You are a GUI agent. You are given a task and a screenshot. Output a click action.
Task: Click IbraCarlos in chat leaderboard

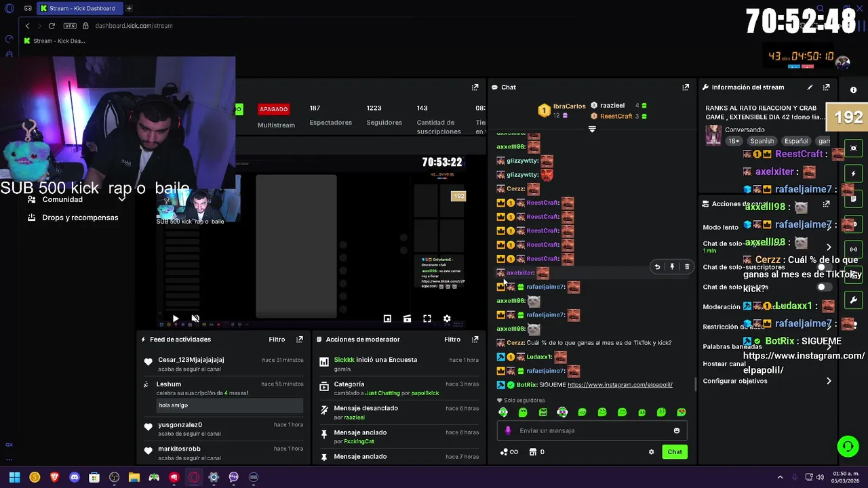click(569, 106)
